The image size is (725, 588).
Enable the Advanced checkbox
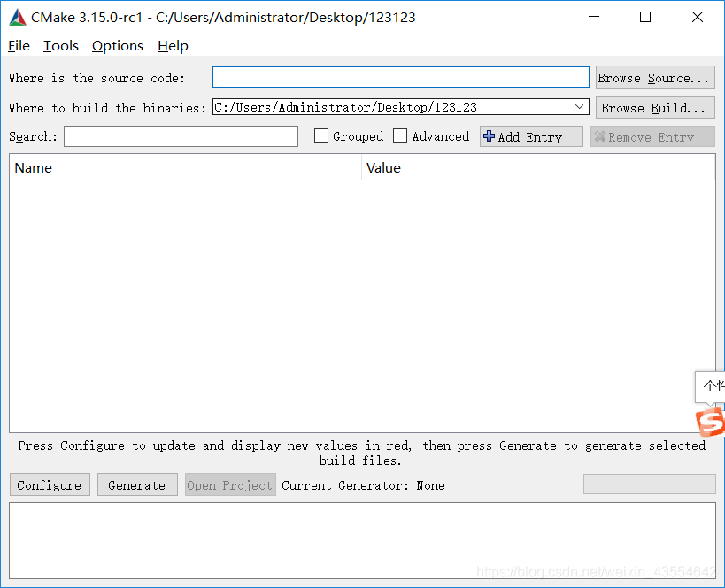coord(400,136)
